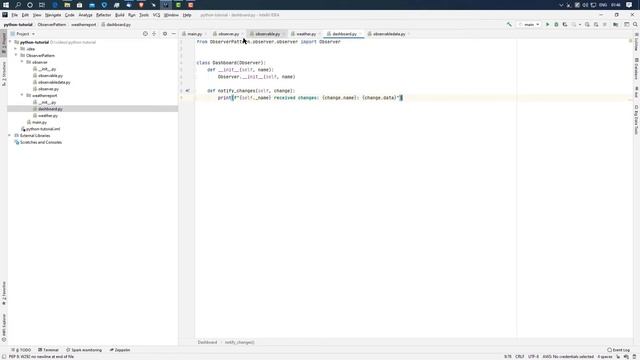Switch to the weather.py editor tab
The height and width of the screenshot is (360, 640).
pyautogui.click(x=306, y=34)
